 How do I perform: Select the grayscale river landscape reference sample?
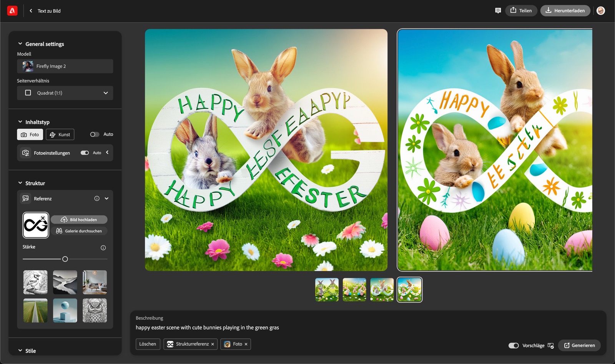pos(65,282)
